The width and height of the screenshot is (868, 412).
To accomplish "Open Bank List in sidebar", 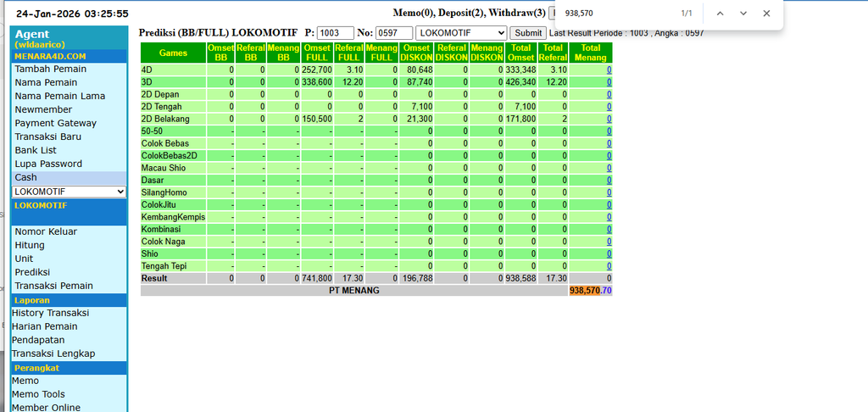I will pos(36,150).
